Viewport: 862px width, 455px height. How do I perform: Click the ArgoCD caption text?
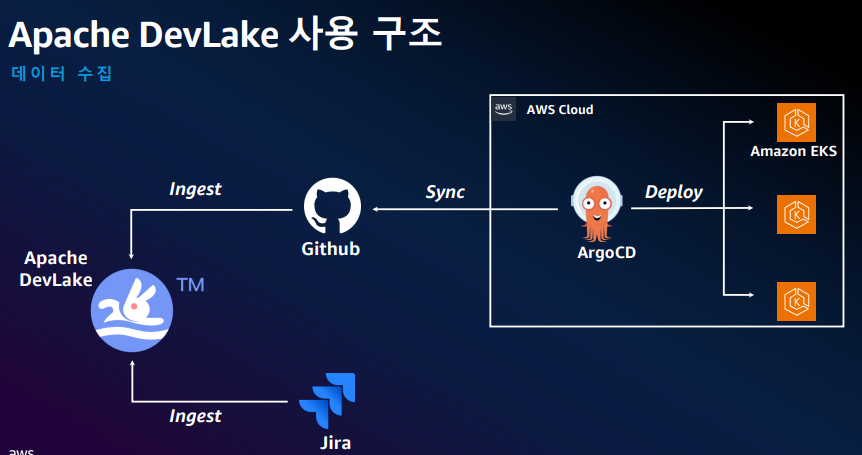[x=606, y=253]
